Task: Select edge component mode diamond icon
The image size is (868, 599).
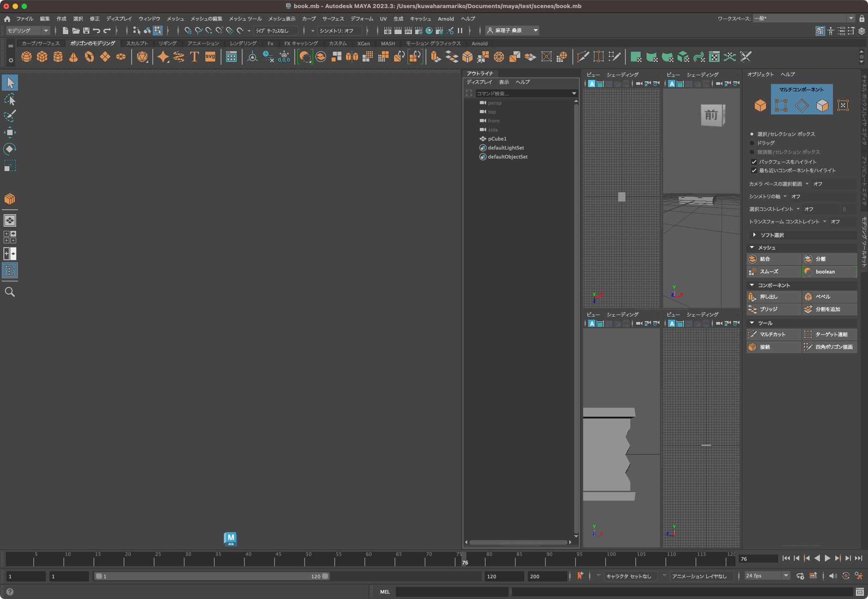Action: [x=802, y=106]
